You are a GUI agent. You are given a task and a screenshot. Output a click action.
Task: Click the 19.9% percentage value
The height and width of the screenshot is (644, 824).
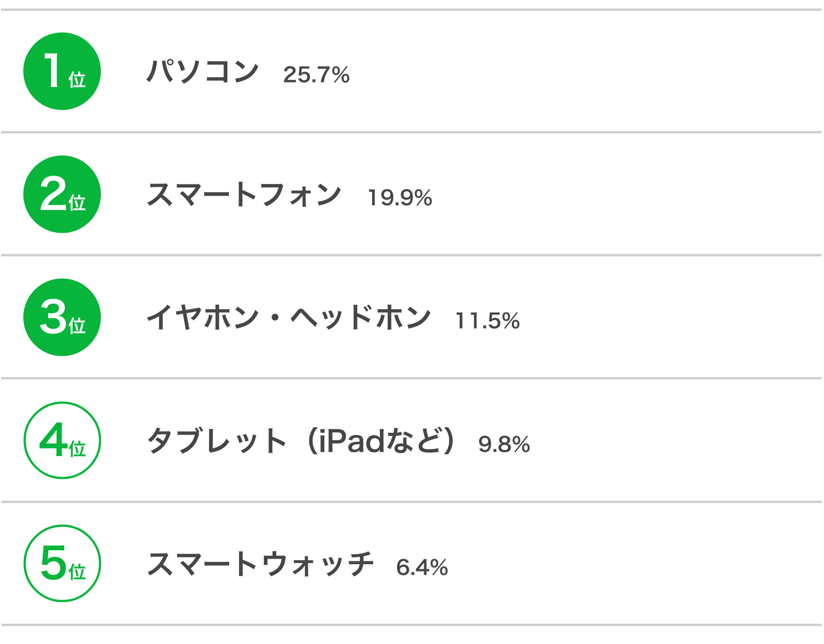tap(400, 198)
